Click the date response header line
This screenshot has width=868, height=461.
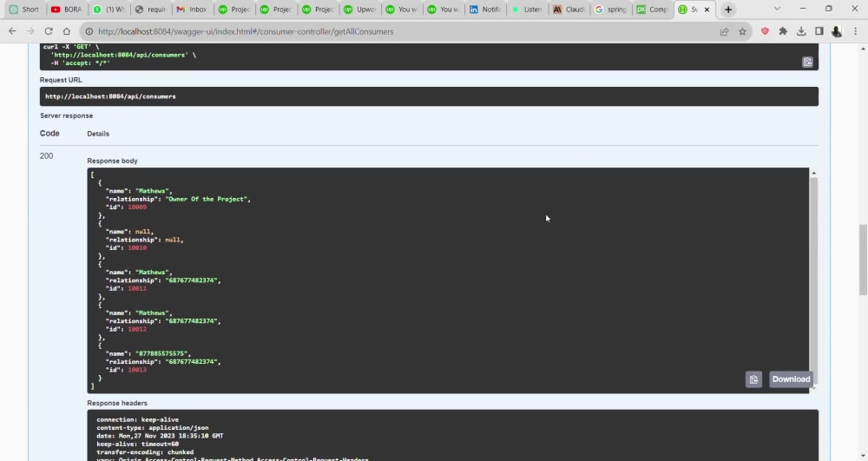click(x=160, y=436)
